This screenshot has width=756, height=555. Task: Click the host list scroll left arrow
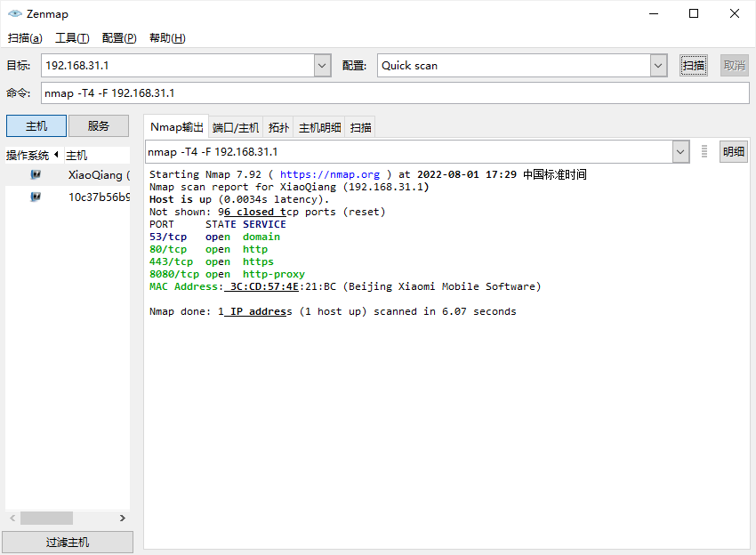12,518
